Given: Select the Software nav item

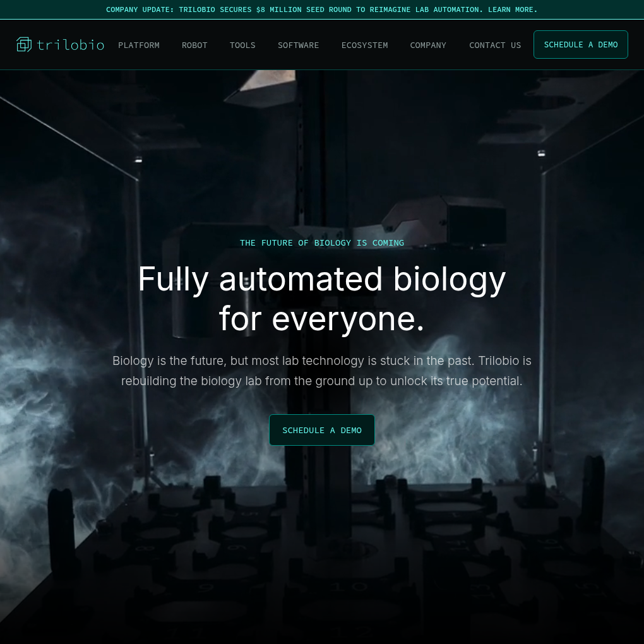Looking at the screenshot, I should pos(298,45).
